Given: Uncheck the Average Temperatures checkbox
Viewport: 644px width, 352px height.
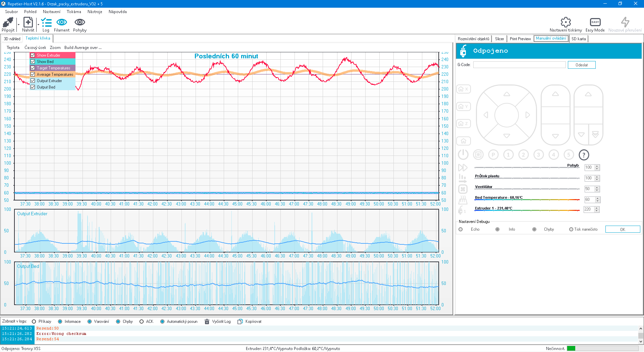Looking at the screenshot, I should pyautogui.click(x=33, y=74).
